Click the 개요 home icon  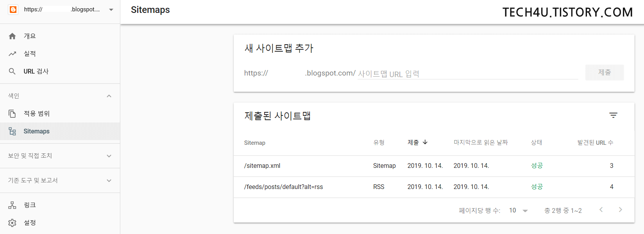point(13,36)
